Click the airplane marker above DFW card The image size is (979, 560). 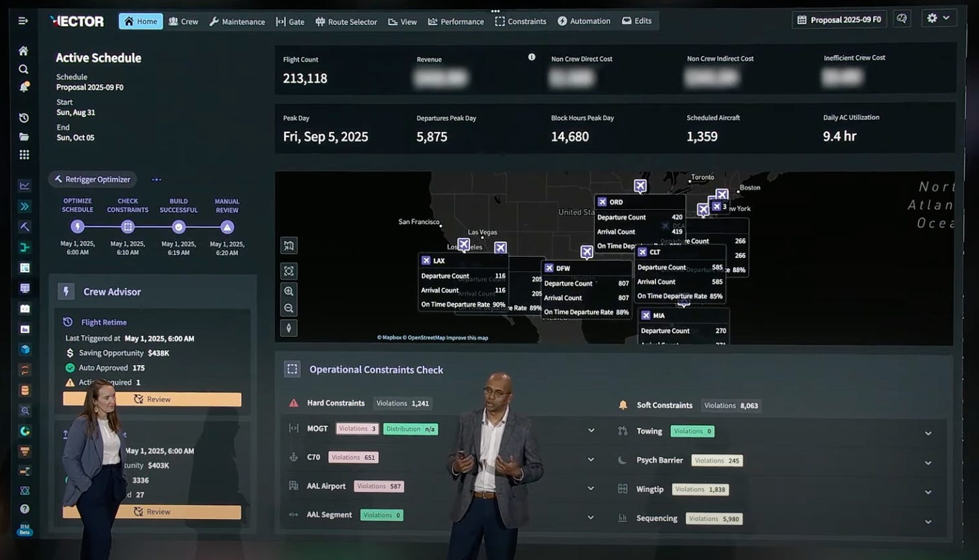point(587,252)
